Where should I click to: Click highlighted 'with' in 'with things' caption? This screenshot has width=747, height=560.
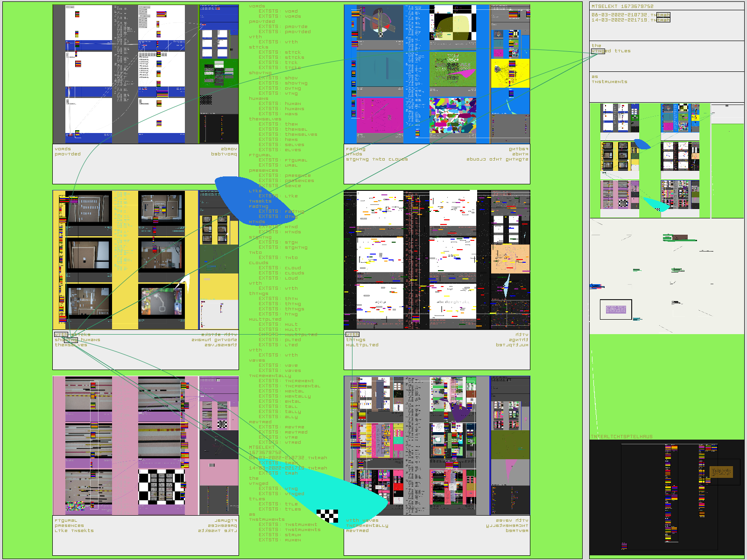(x=352, y=335)
